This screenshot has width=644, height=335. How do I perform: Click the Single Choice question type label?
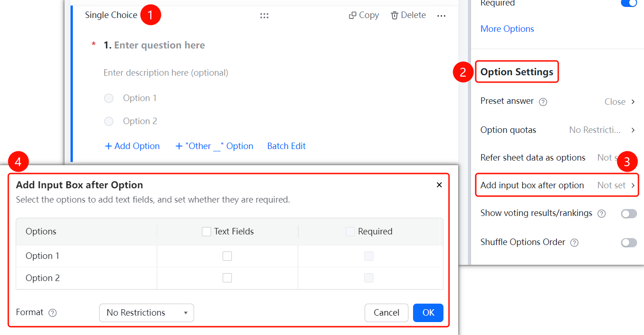(x=111, y=15)
